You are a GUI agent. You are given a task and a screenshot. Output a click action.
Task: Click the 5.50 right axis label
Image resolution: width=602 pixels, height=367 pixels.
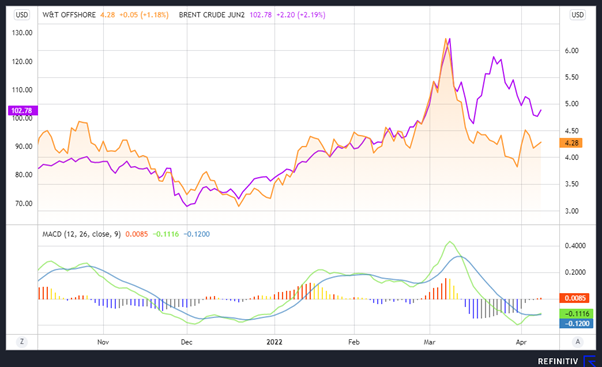click(x=572, y=77)
